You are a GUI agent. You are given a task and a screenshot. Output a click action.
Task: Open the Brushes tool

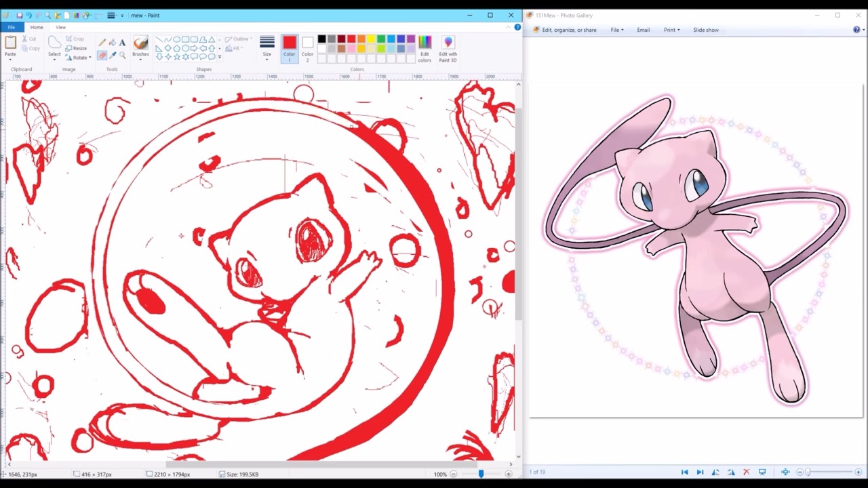coord(140,48)
